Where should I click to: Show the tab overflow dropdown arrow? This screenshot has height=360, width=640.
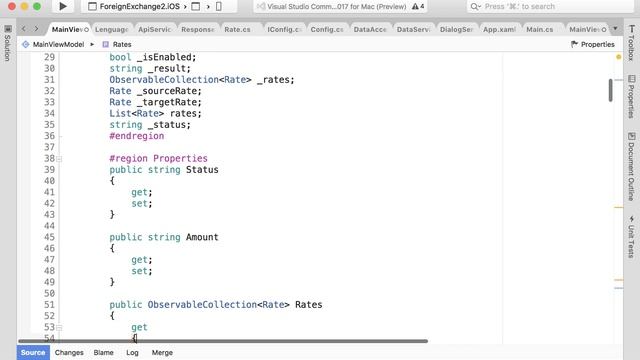pyautogui.click(x=615, y=29)
